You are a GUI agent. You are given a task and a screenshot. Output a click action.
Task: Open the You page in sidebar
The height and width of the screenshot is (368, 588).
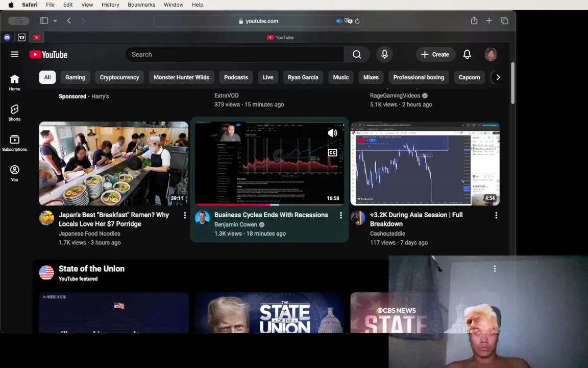(15, 173)
